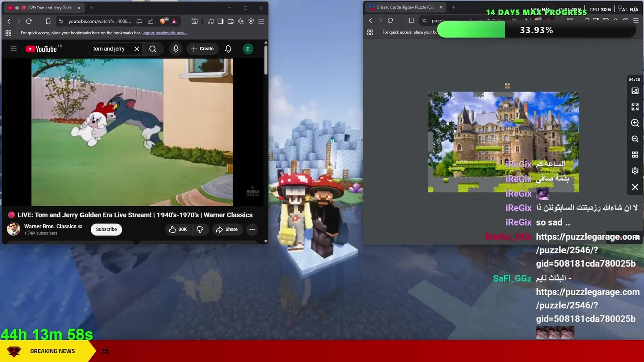Open main menu in puzzle browser window
This screenshot has height=362, width=644.
click(636, 21)
